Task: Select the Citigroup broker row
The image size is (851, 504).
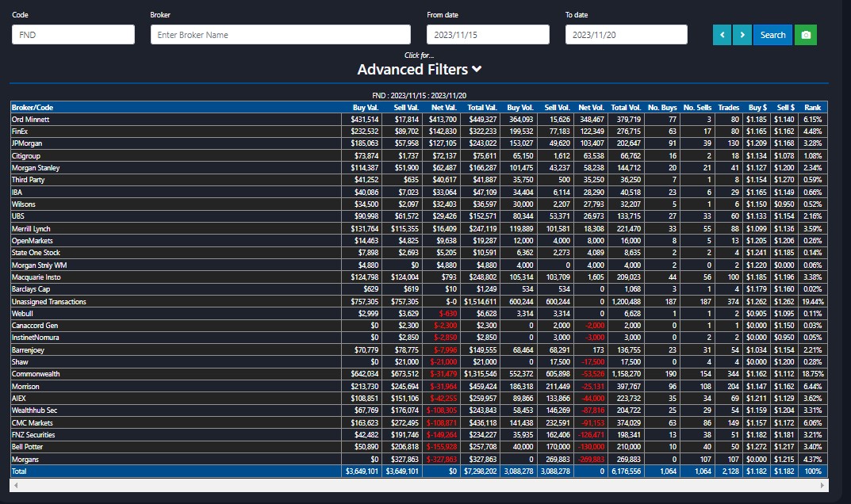Action: [419, 155]
